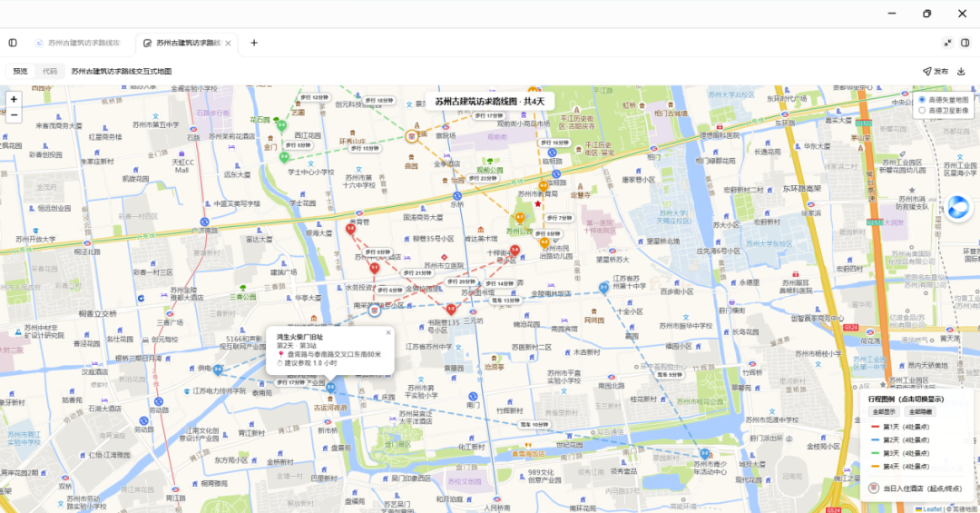The image size is (980, 513).
Task: Click 步行 20分钟 route label
Action: tap(461, 282)
